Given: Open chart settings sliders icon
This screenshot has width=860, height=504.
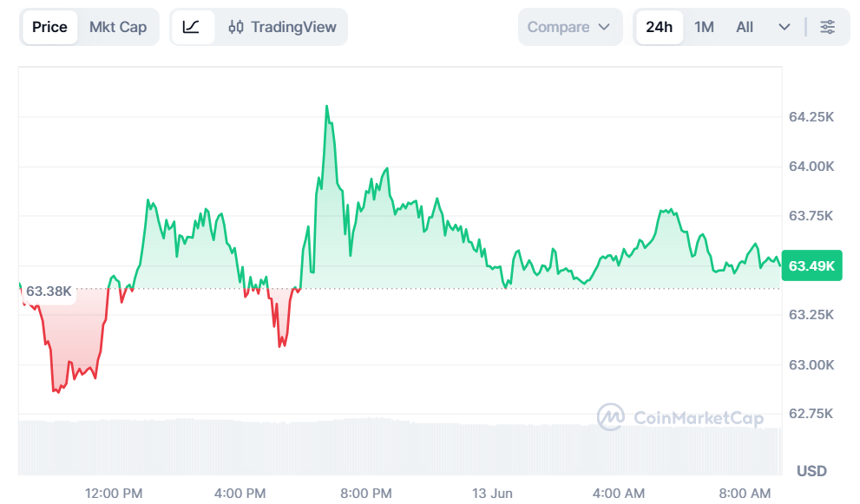Looking at the screenshot, I should tap(827, 27).
